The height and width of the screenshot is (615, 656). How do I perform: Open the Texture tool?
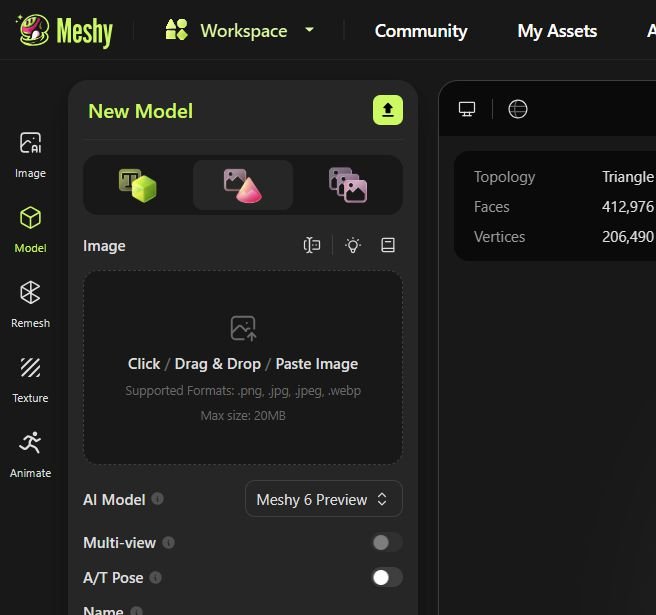coord(30,379)
